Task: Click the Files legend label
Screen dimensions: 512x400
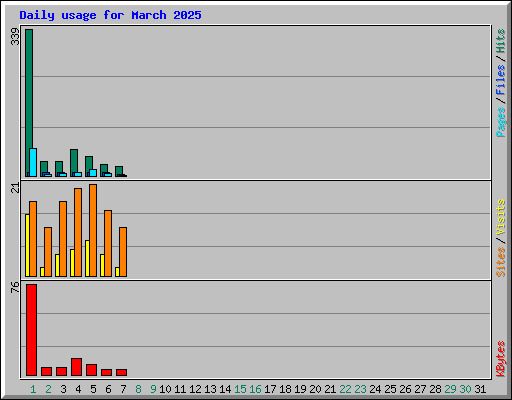Action: coord(501,80)
